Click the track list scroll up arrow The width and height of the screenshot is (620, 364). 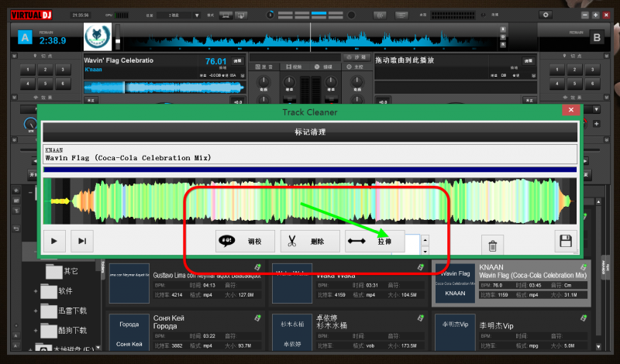(x=598, y=202)
